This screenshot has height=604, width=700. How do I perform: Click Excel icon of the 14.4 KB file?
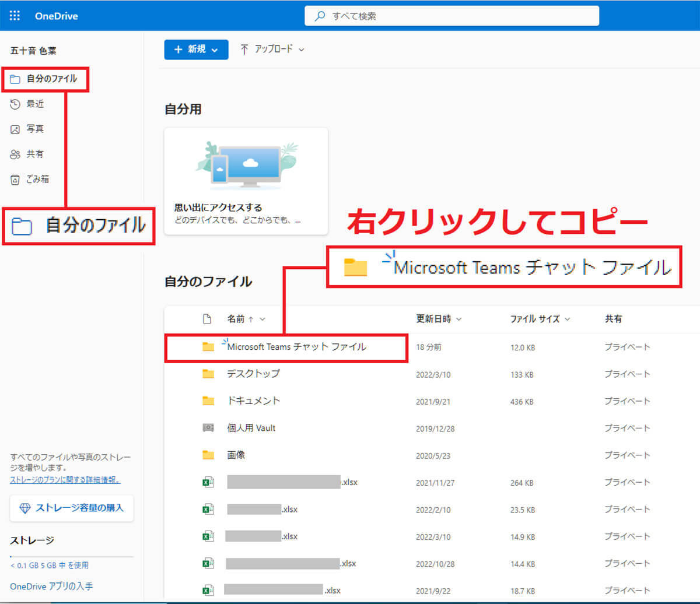[208, 563]
